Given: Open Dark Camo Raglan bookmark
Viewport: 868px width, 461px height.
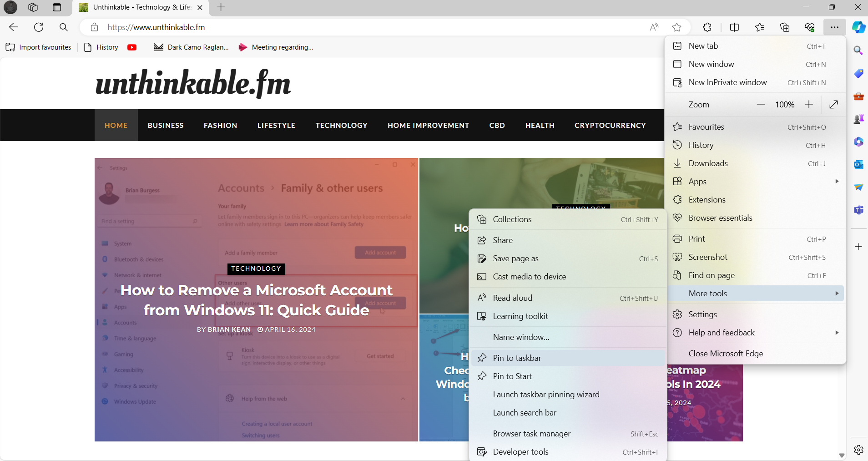Looking at the screenshot, I should pos(192,47).
